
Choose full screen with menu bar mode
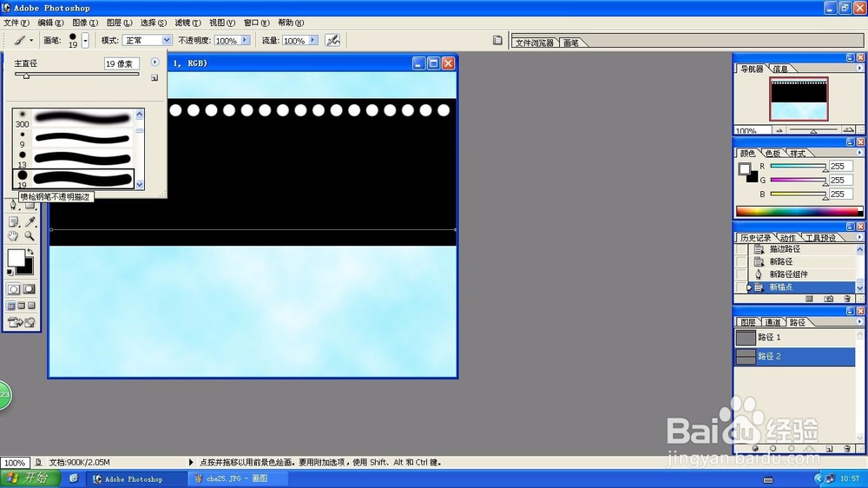[21, 305]
